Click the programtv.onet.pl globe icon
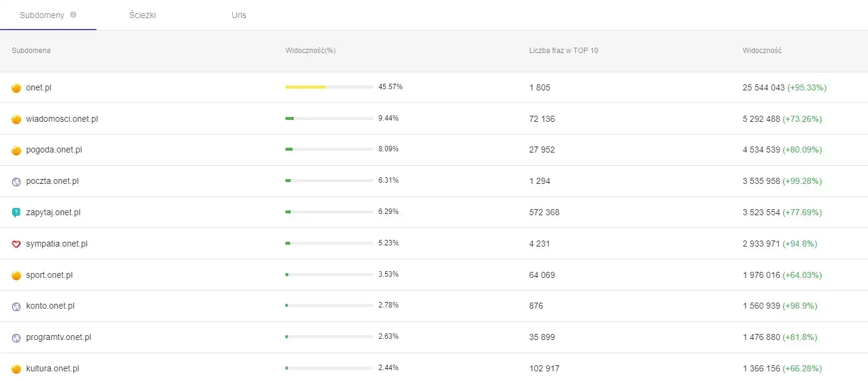Image resolution: width=868 pixels, height=381 pixels. pos(16,338)
